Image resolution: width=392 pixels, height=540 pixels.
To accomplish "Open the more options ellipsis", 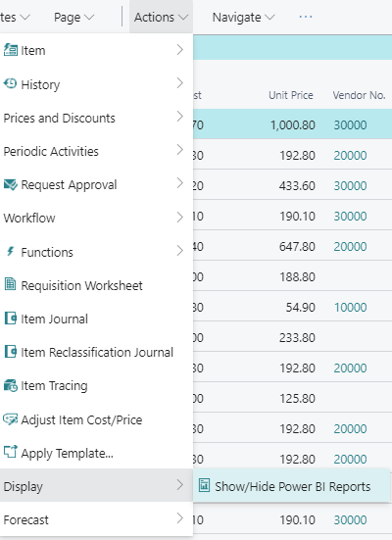I will [x=306, y=17].
